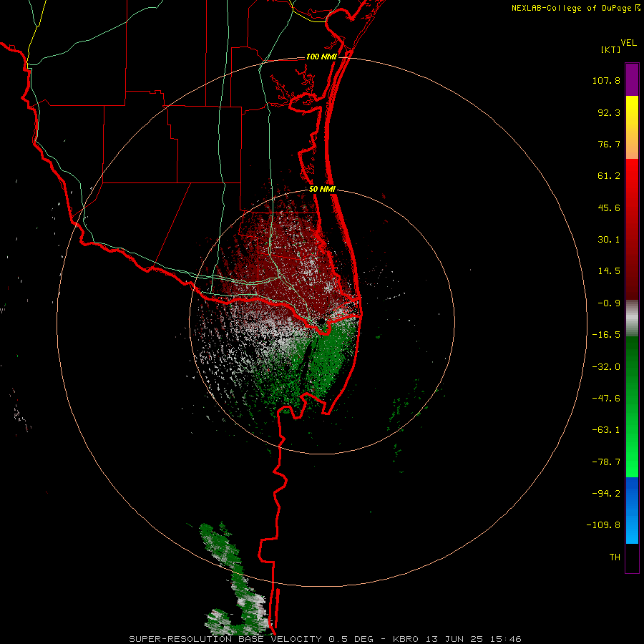
Task: Click the 76.7 velocity scale value
Action: [x=609, y=144]
